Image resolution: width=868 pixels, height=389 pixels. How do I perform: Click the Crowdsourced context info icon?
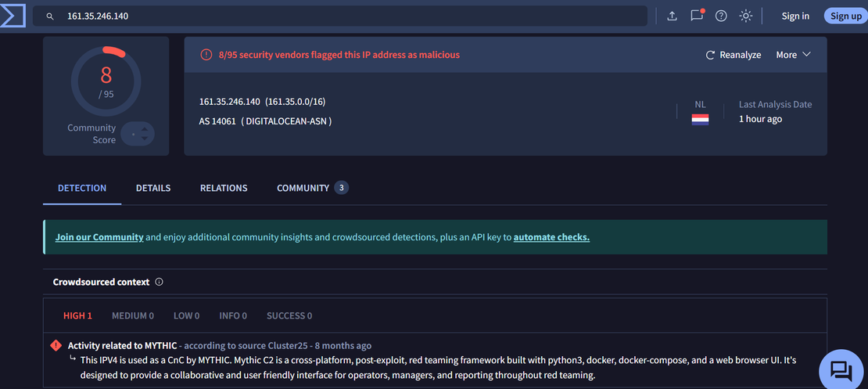160,282
